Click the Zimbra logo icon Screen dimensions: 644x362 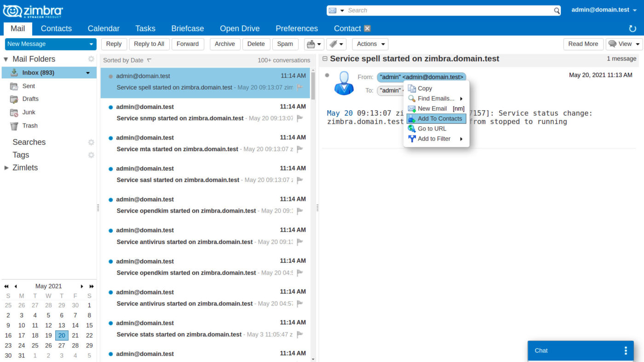click(x=12, y=10)
